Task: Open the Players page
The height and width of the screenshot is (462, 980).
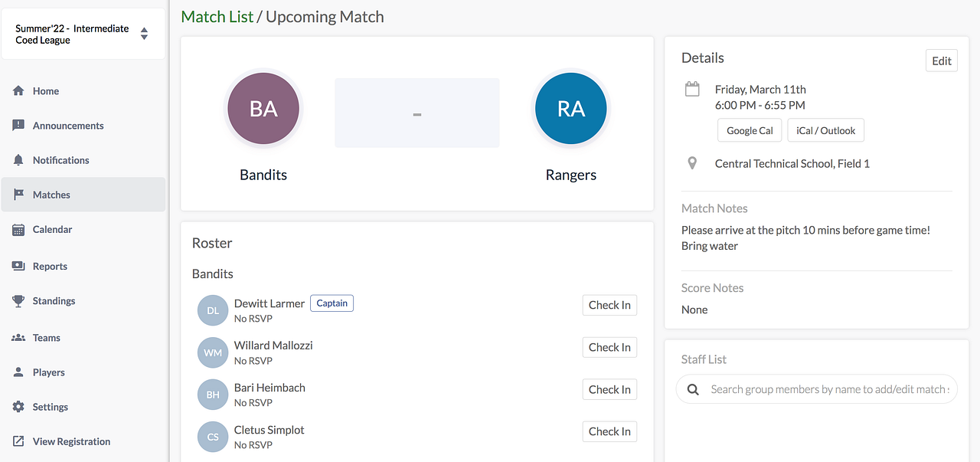Action: [x=48, y=372]
